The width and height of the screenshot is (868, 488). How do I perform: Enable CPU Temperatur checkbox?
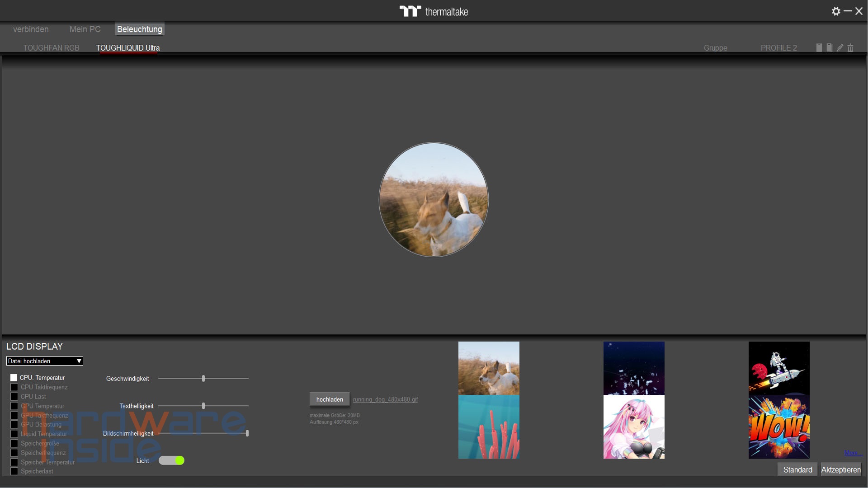pyautogui.click(x=14, y=378)
